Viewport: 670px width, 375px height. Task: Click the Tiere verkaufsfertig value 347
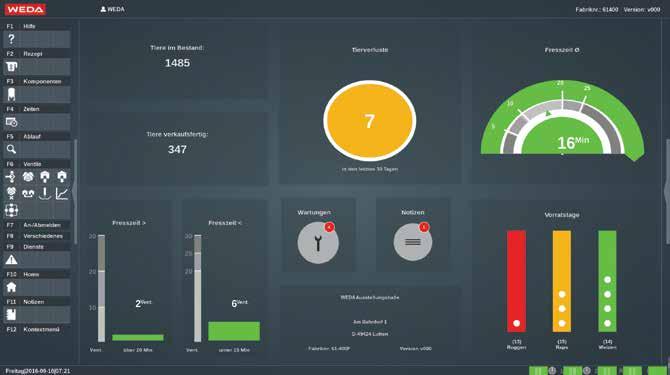pyautogui.click(x=177, y=149)
